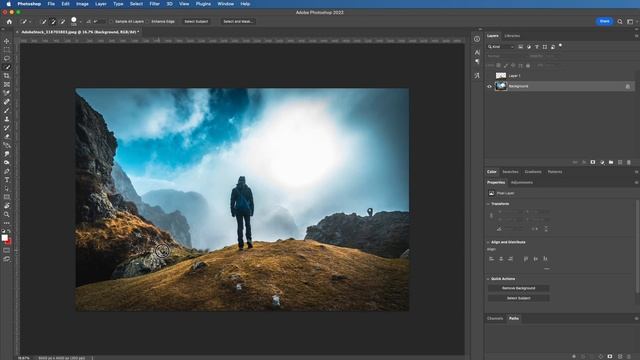Select the Crop tool
The height and width of the screenshot is (360, 640).
pos(7,76)
